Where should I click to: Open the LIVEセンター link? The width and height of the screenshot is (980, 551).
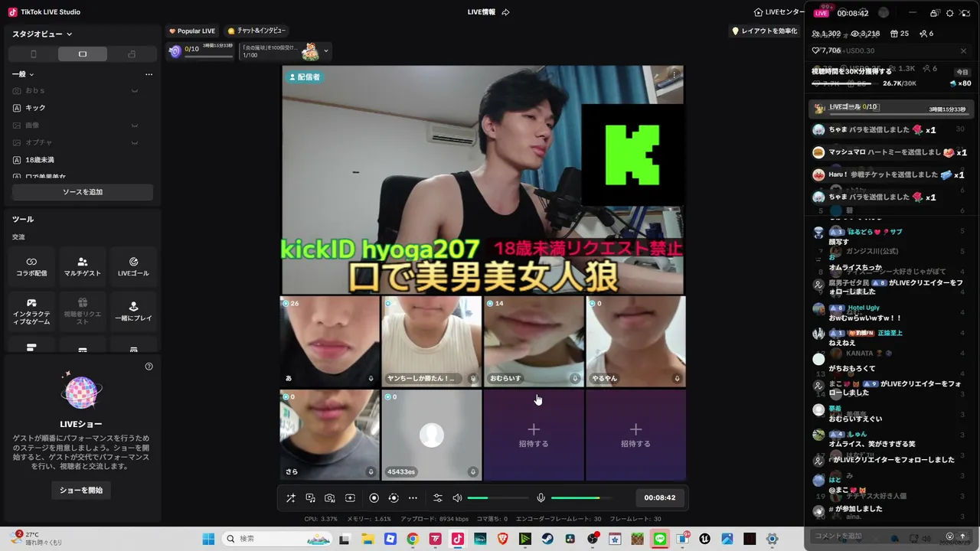[778, 12]
